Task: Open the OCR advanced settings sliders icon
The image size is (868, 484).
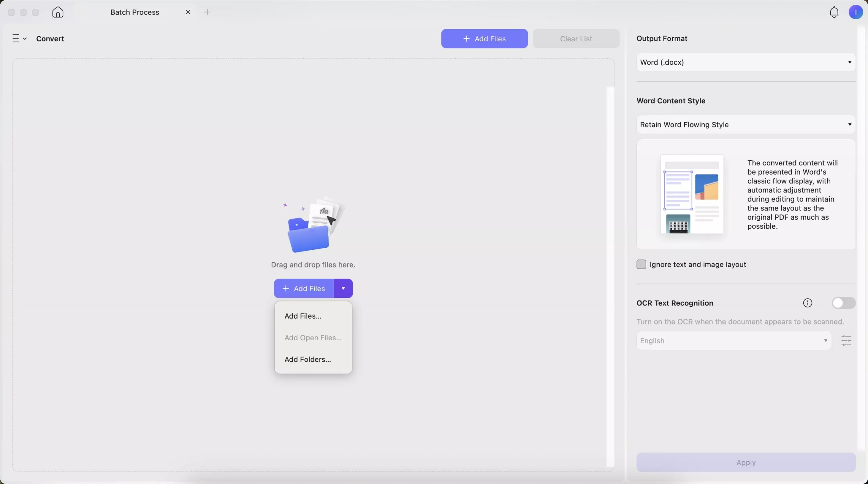Action: 846,341
